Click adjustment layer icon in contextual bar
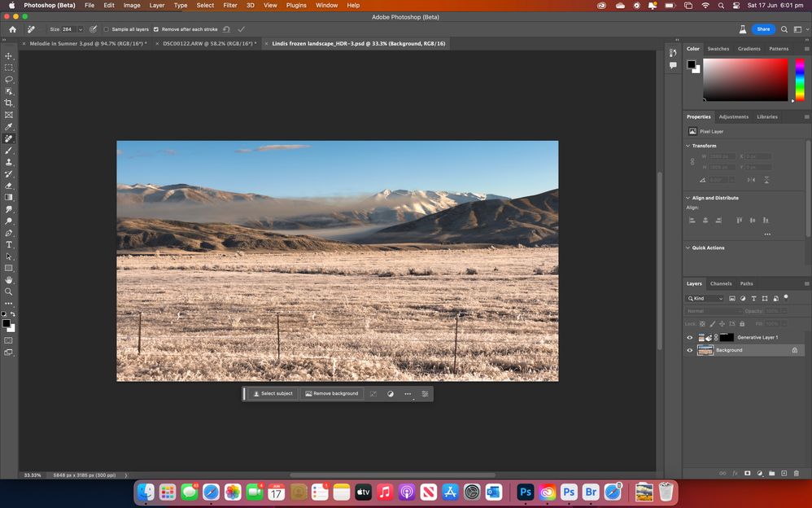This screenshot has height=508, width=812. (x=391, y=394)
